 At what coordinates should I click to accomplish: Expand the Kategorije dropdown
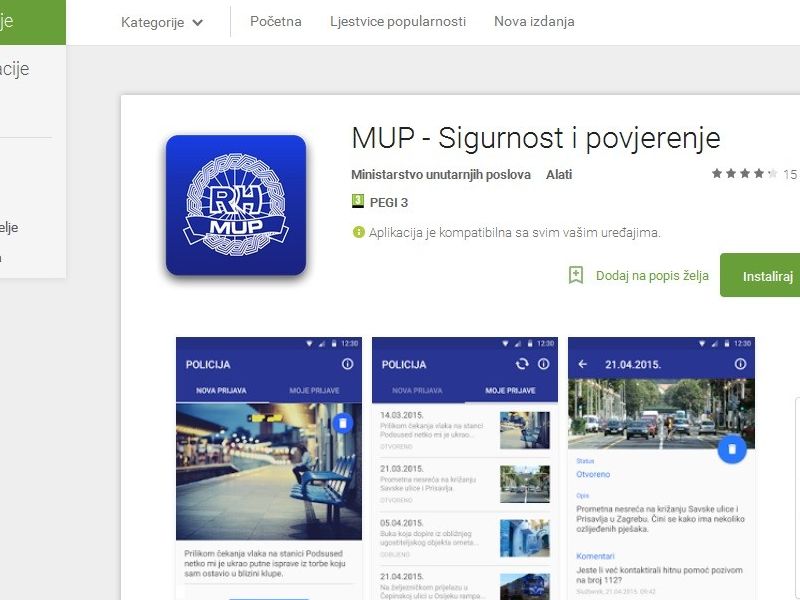pyautogui.click(x=162, y=22)
